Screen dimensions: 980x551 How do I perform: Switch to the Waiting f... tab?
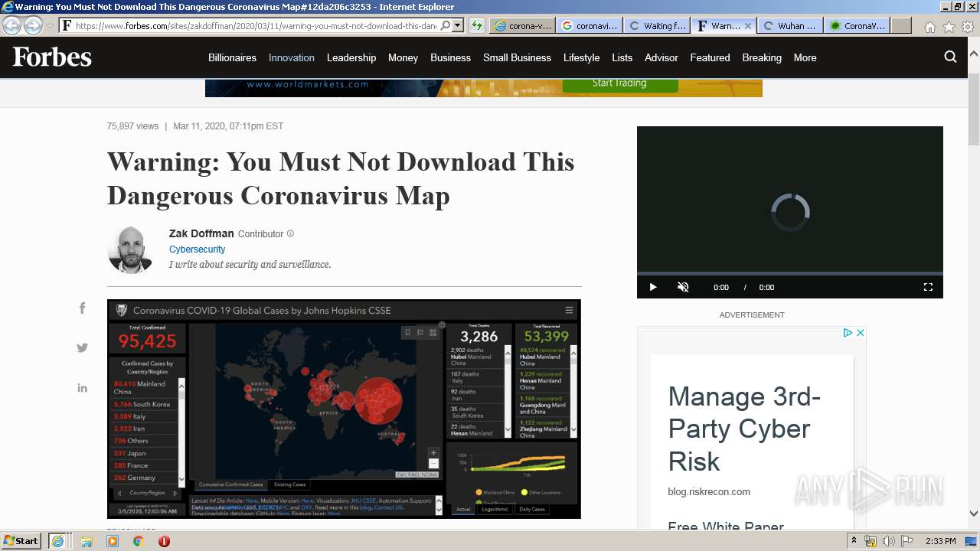pos(656,25)
